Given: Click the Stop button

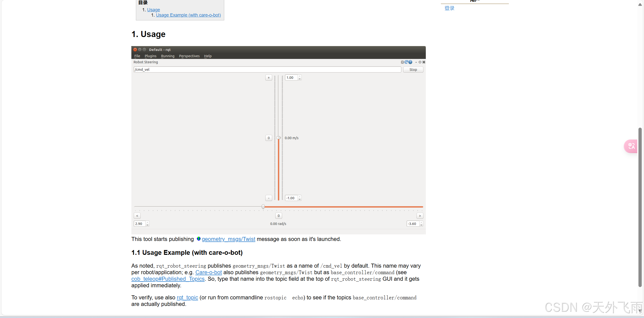Looking at the screenshot, I should click(x=413, y=69).
